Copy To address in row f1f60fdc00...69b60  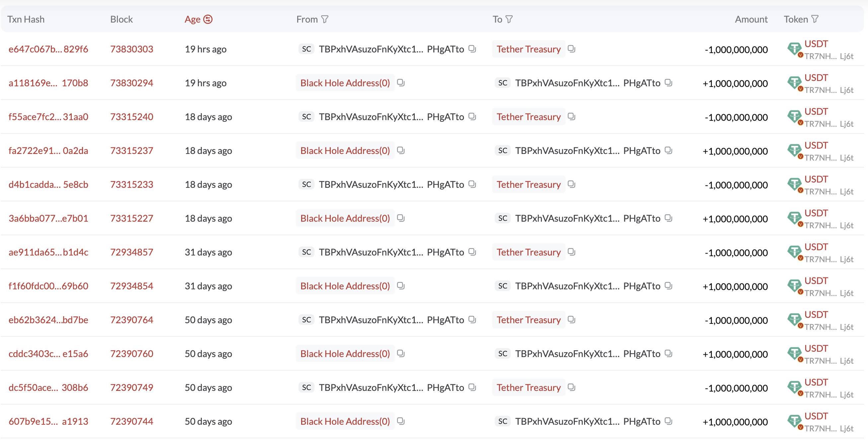click(x=668, y=285)
